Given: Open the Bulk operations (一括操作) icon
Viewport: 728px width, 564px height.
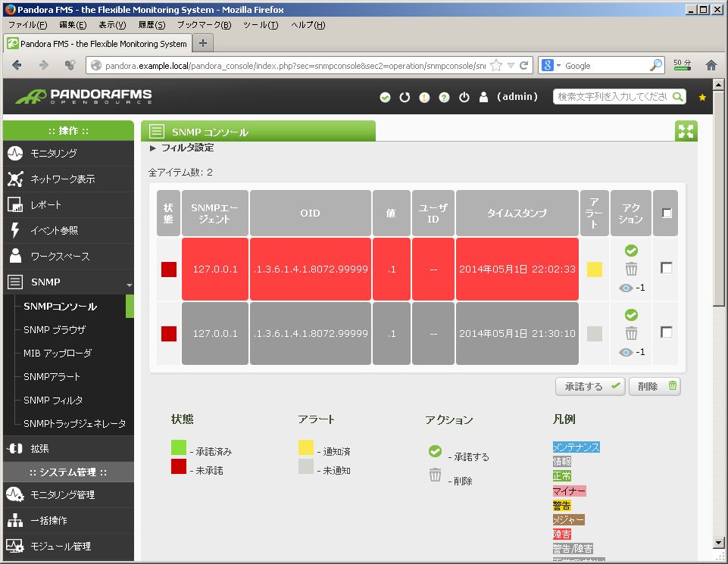Looking at the screenshot, I should tap(15, 520).
